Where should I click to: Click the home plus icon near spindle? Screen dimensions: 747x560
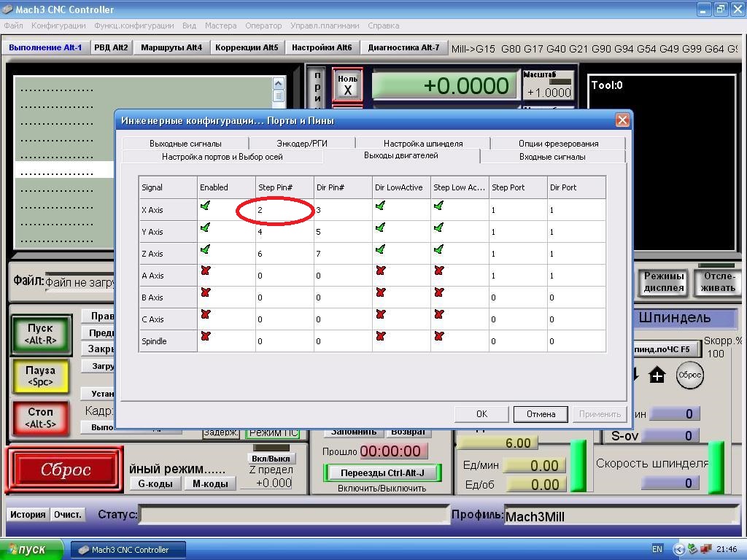[x=657, y=376]
